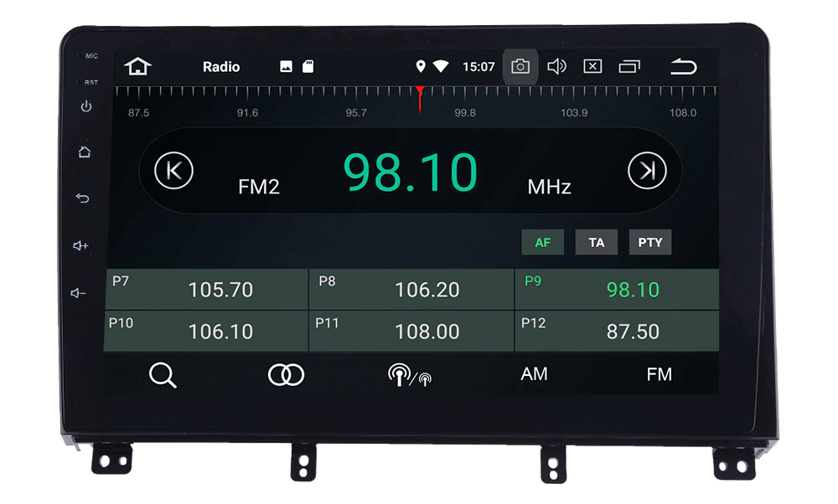Viewport: 838px width, 504px height.
Task: Select preset P7 105.70
Action: point(206,290)
